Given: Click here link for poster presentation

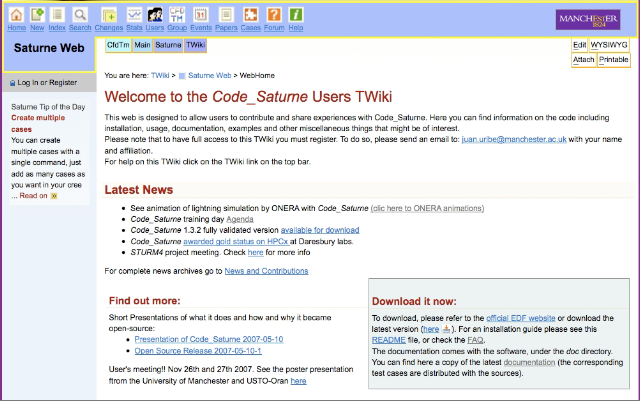Looking at the screenshot, I should tap(298, 381).
